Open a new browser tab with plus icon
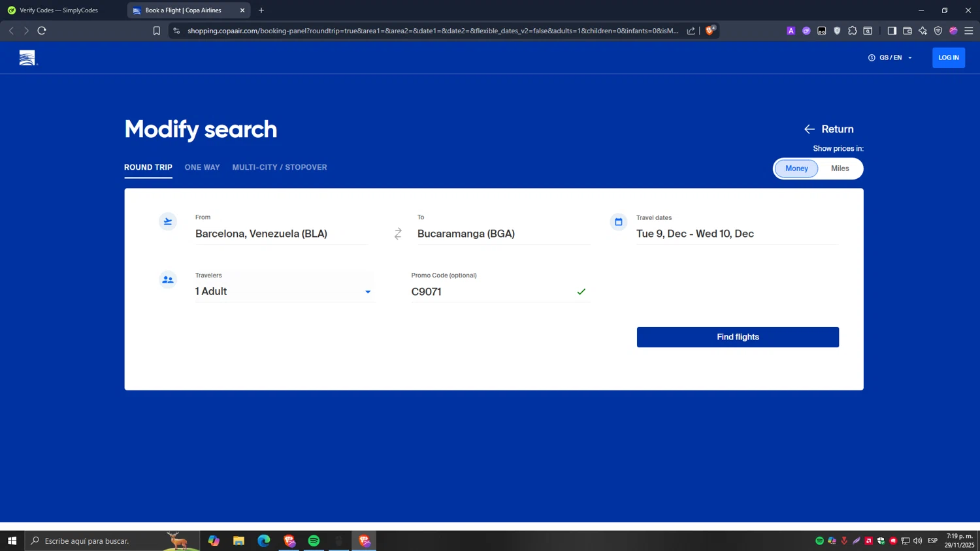The image size is (980, 551). [261, 10]
